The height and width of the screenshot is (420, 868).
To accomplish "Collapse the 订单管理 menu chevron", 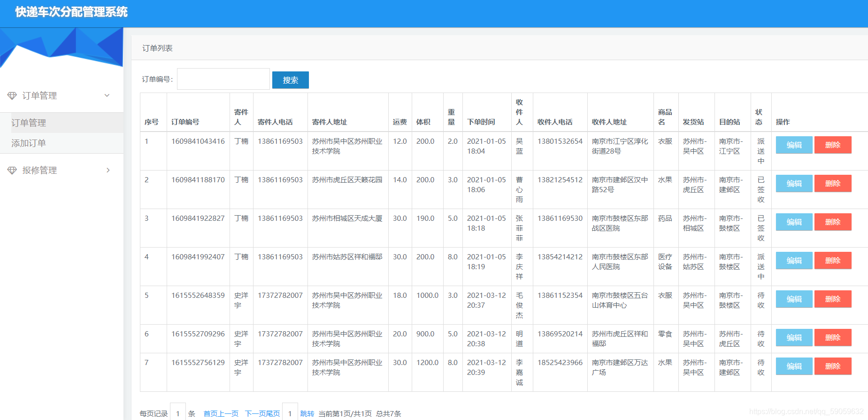I will tap(107, 95).
